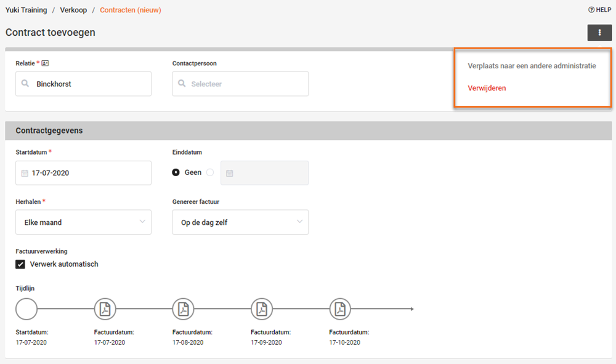The width and height of the screenshot is (616, 364).
Task: Click the HELP question mark icon
Action: click(x=591, y=10)
